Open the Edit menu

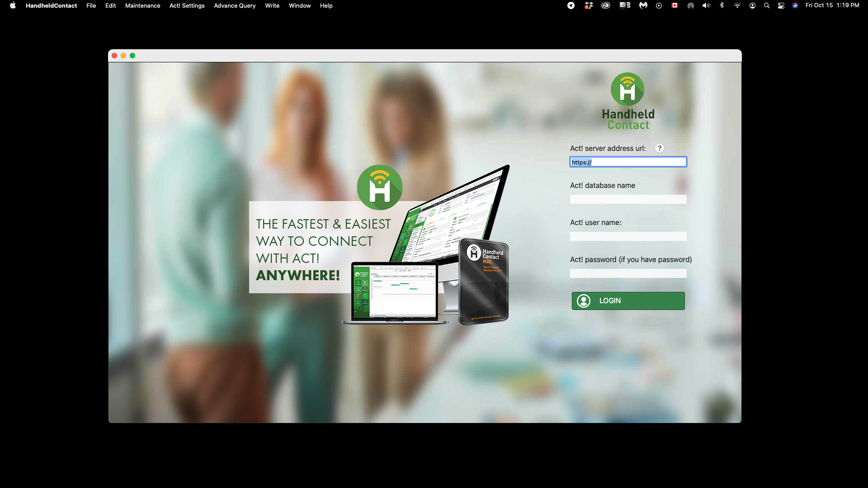point(110,5)
